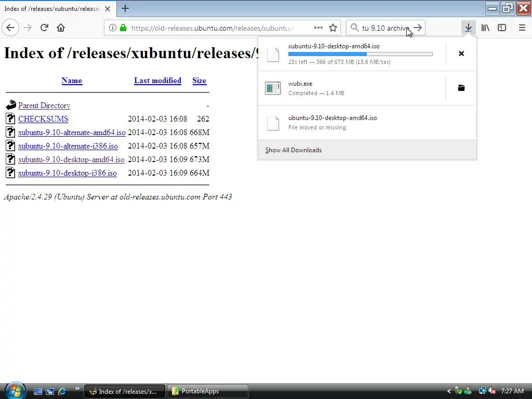Reload the current page
Viewport: 532px width, 399px height.
coord(44,28)
